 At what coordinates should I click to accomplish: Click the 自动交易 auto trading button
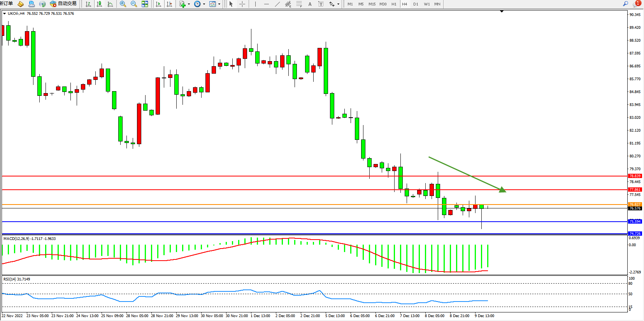pyautogui.click(x=63, y=4)
